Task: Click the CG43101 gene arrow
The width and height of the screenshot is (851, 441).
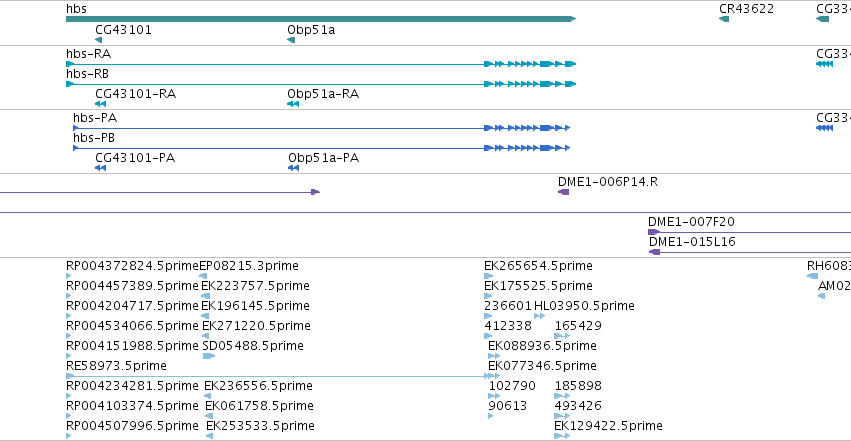Action: click(x=98, y=40)
